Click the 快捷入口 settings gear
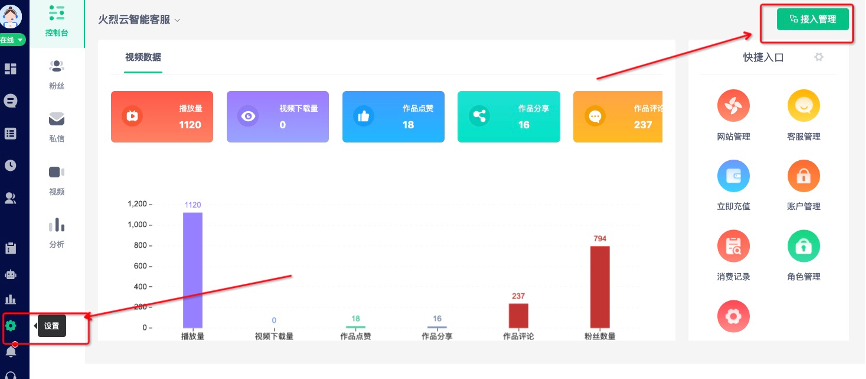 pos(819,57)
